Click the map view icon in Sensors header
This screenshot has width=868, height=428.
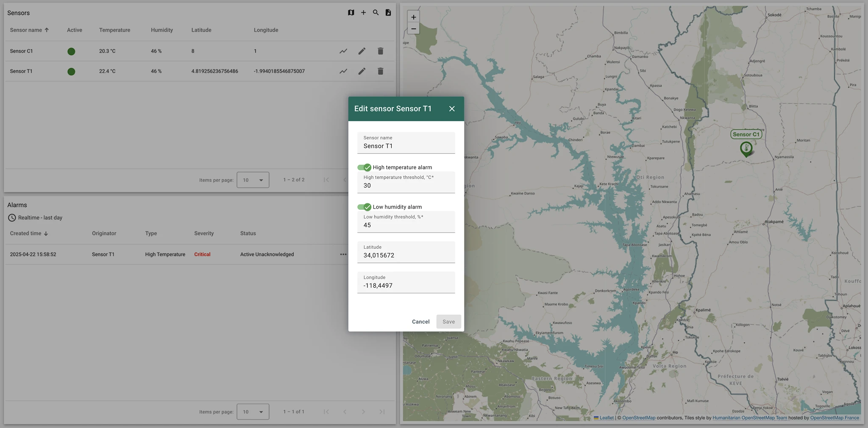[x=351, y=13]
